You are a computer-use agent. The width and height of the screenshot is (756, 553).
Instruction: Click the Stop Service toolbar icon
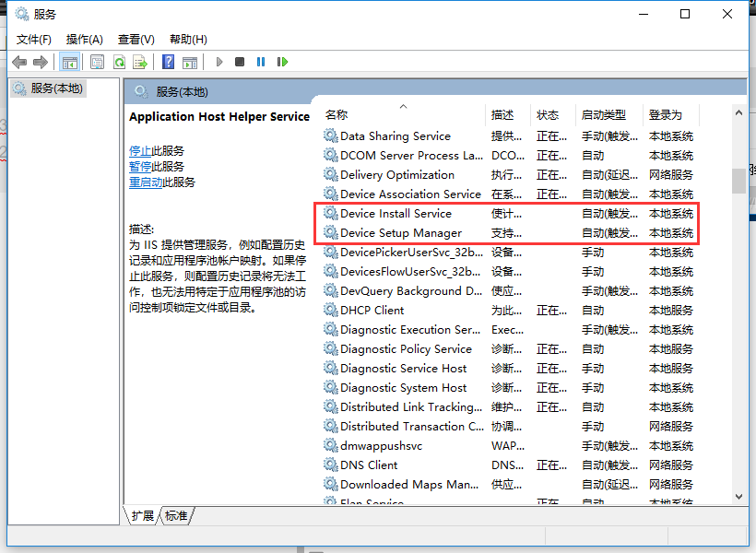[240, 62]
